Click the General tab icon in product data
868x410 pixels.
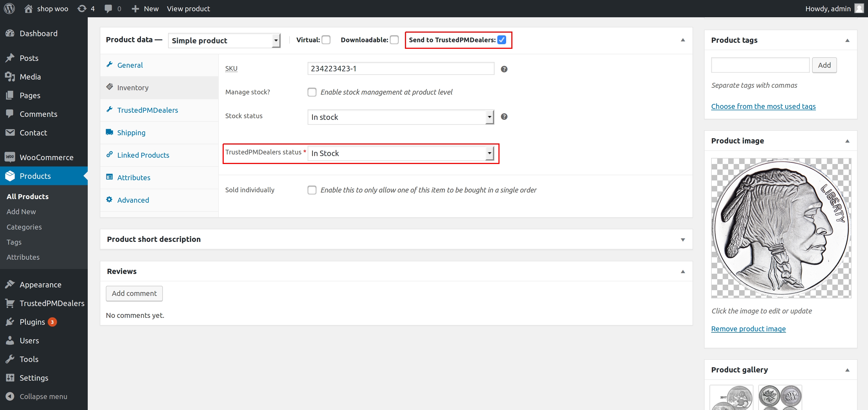110,65
